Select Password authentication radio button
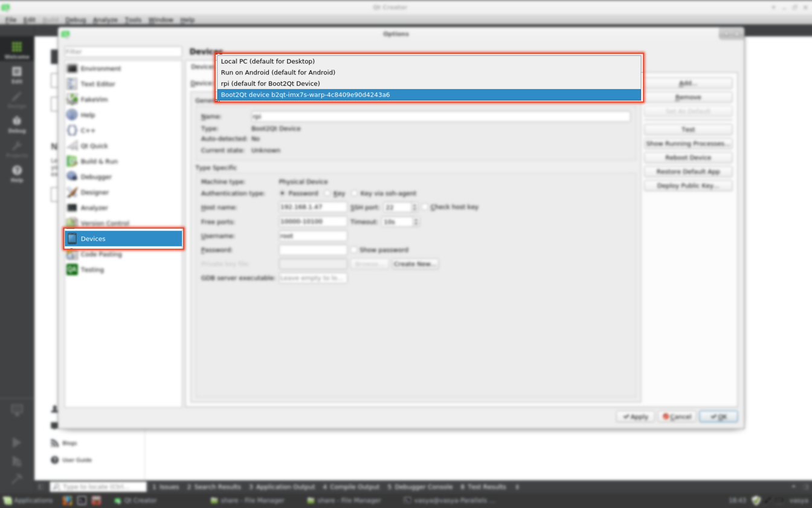The width and height of the screenshot is (812, 508). [282, 194]
